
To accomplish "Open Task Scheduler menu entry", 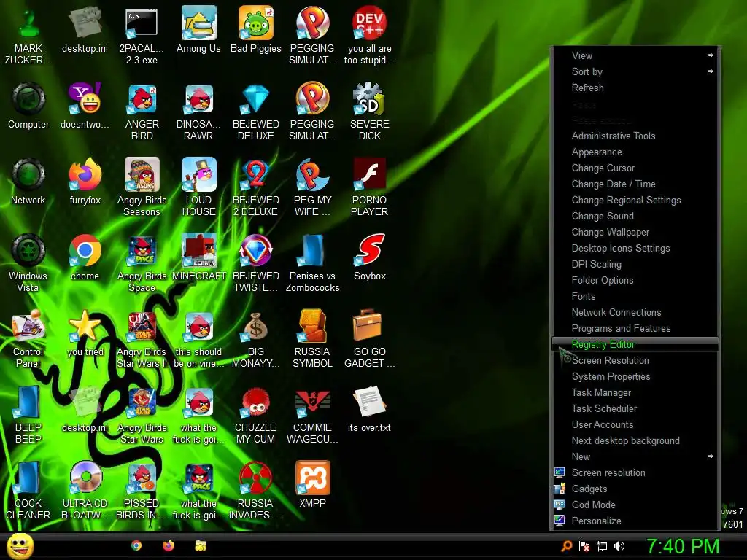I will [635, 408].
